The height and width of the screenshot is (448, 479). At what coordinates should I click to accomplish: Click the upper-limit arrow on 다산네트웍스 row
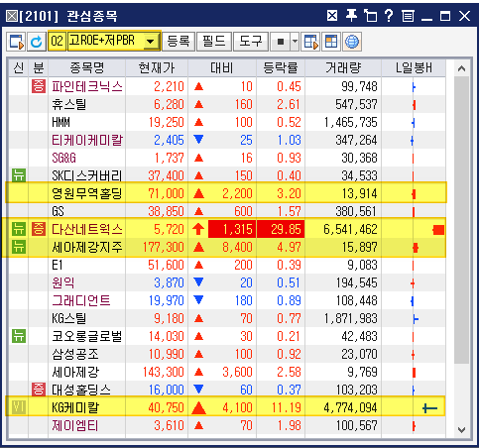click(198, 229)
